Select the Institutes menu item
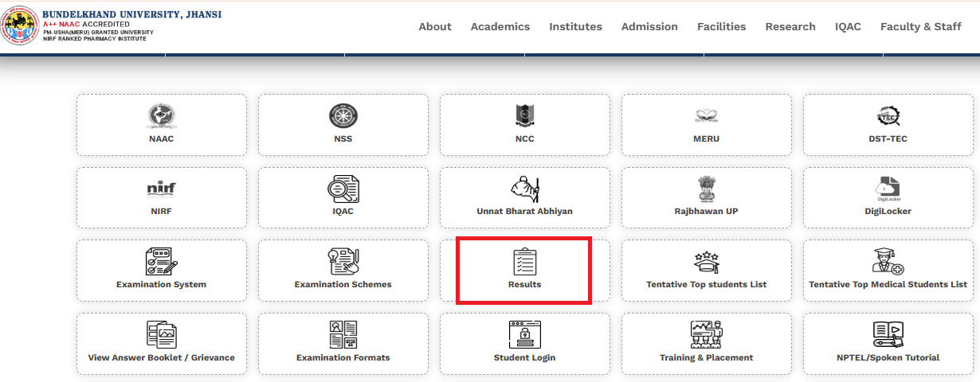The width and height of the screenshot is (980, 382). point(576,26)
